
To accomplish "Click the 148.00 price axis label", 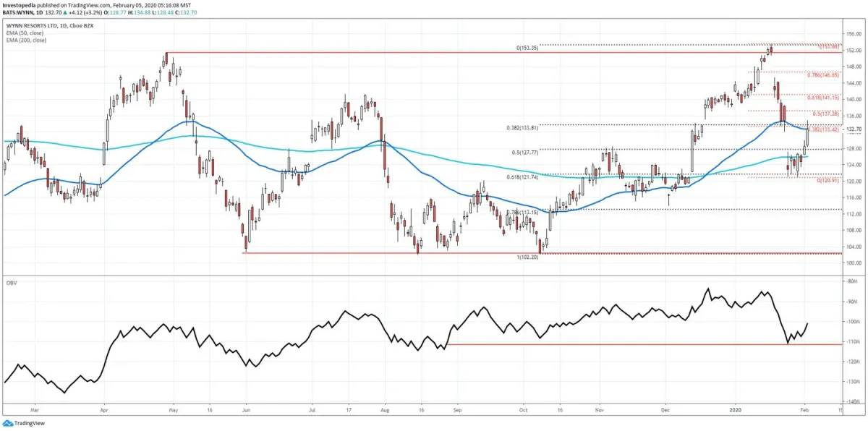I will (x=854, y=67).
